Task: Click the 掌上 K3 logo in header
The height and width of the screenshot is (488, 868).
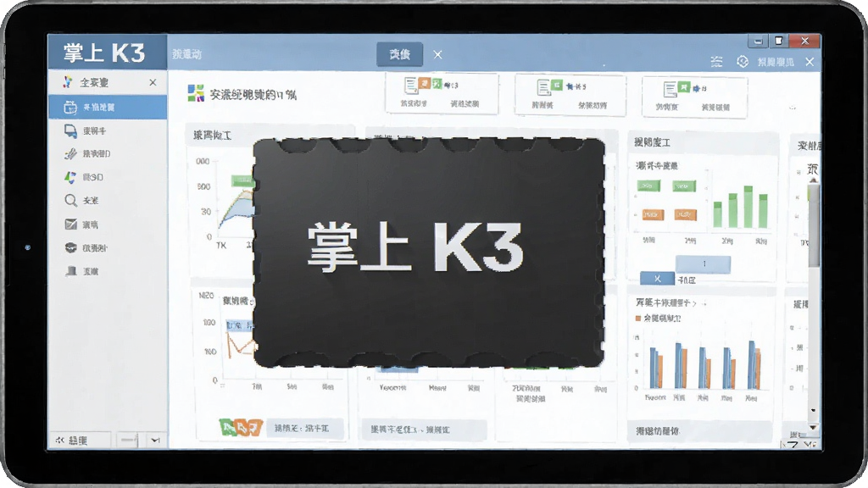Action: click(x=104, y=53)
